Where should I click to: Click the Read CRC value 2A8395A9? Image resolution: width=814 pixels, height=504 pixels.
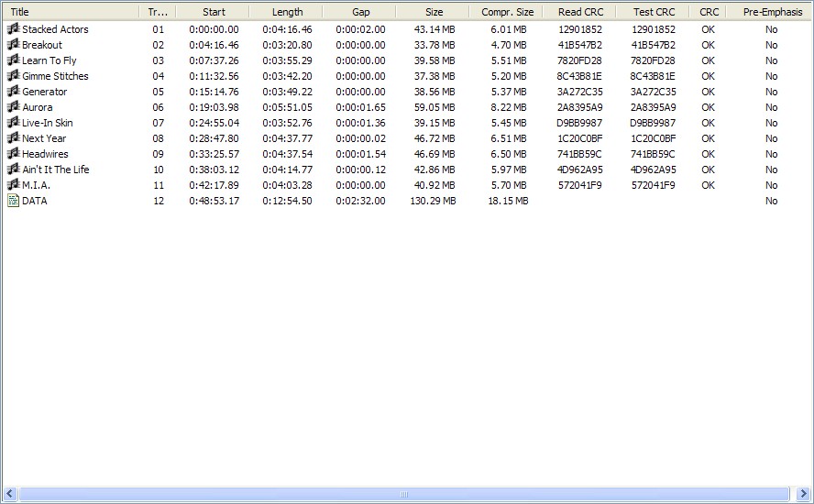(x=580, y=107)
